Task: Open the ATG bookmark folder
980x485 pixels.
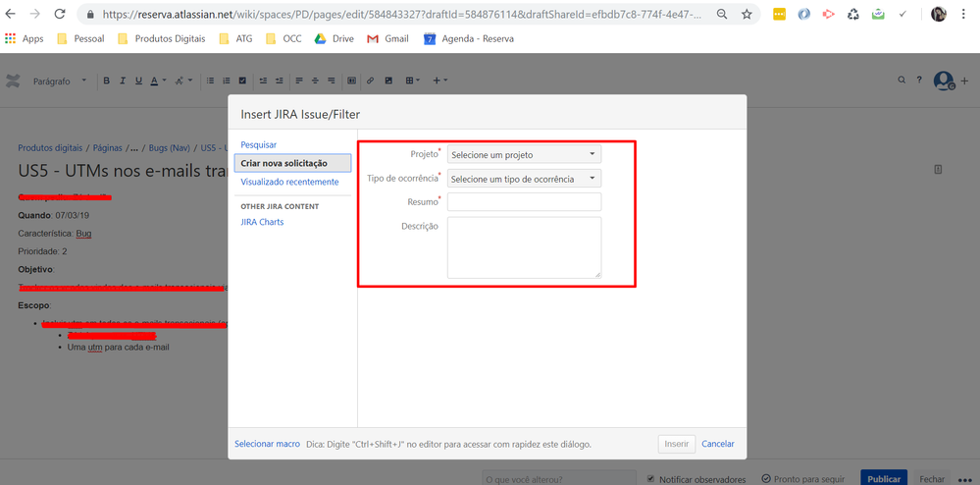Action: click(236, 39)
